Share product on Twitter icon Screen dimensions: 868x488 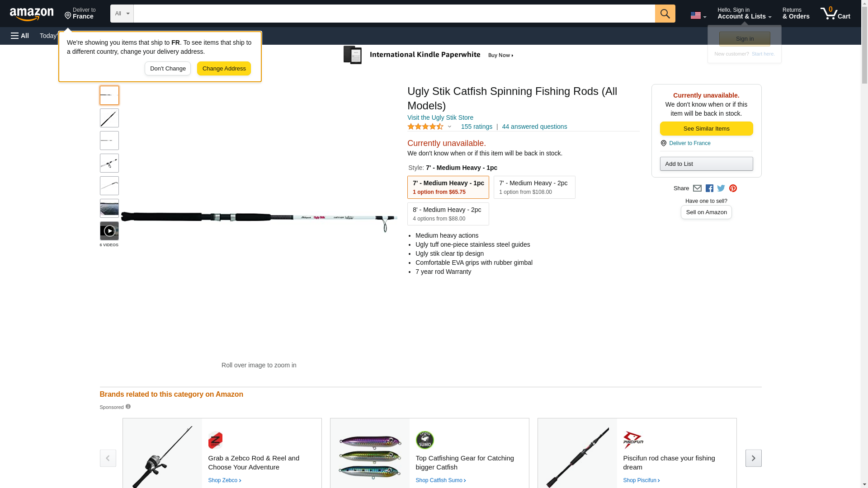[x=721, y=188]
